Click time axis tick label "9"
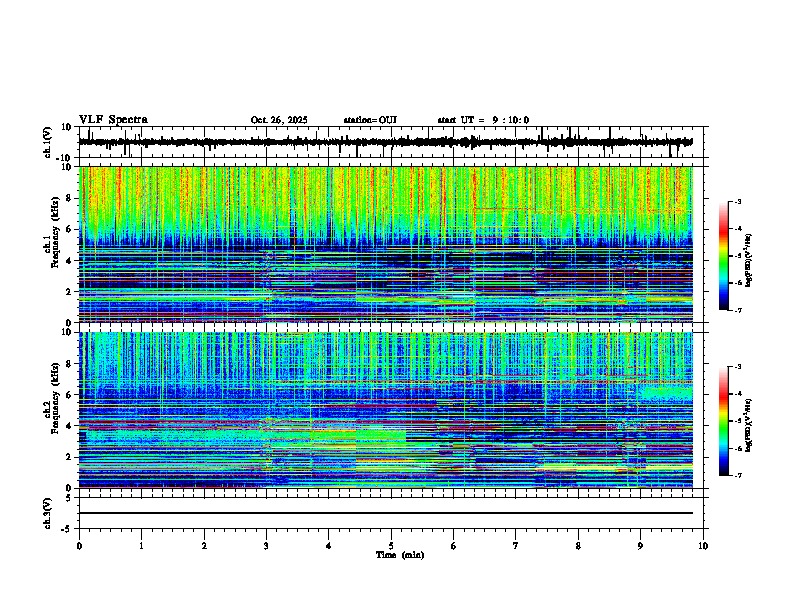Image resolution: width=792 pixels, height=612 pixels. 640,546
